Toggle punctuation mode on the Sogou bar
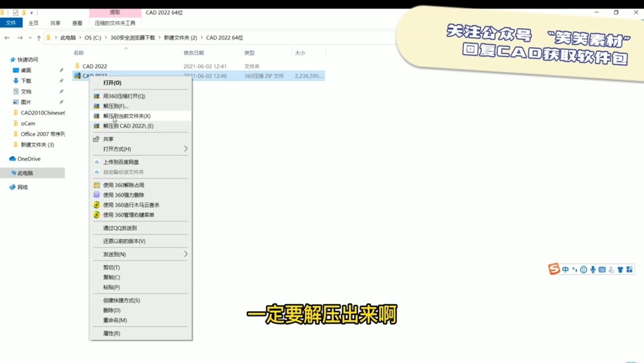Screen dimensions: 644x363 point(574,269)
